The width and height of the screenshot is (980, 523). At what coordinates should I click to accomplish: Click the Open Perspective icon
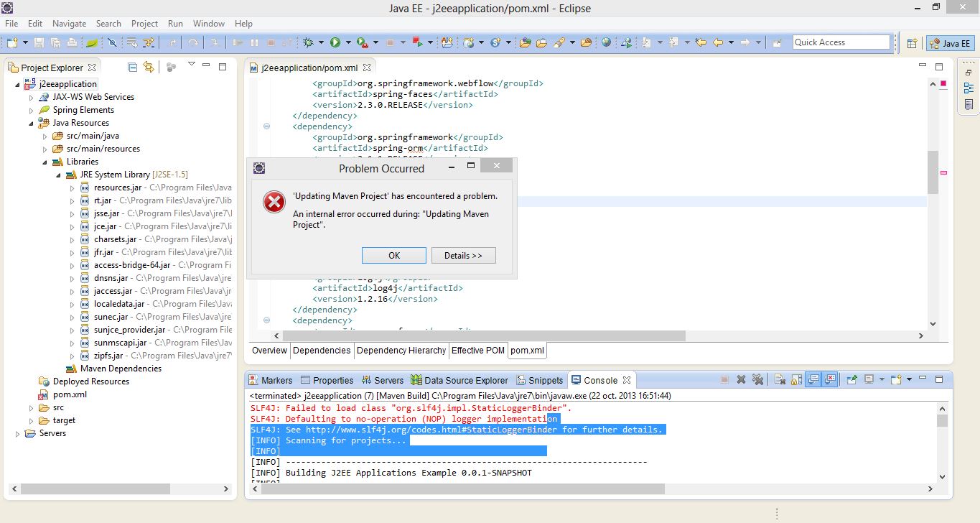point(912,43)
